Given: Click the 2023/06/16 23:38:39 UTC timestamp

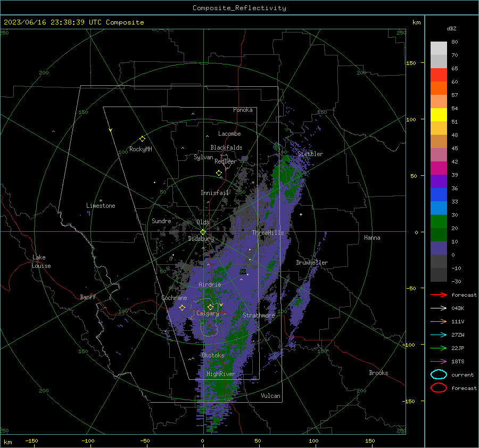Looking at the screenshot, I should click(x=74, y=22).
